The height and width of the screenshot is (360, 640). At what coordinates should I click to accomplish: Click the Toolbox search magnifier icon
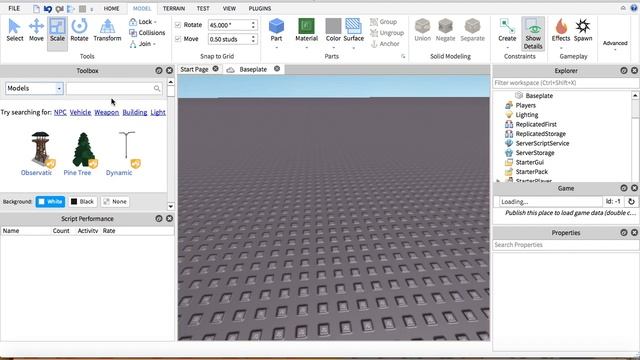[x=157, y=88]
